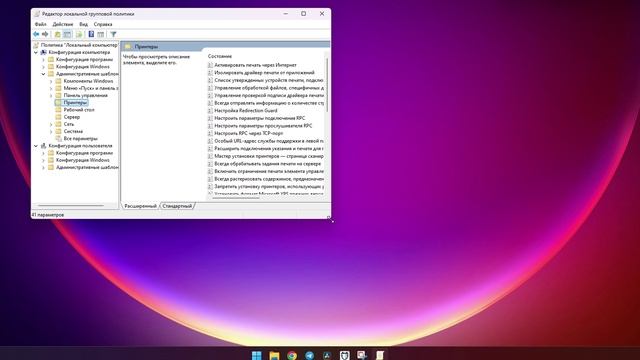Click the Конфигурация пользователя user icon in tree
This screenshot has width=640, height=360.
pyautogui.click(x=44, y=146)
